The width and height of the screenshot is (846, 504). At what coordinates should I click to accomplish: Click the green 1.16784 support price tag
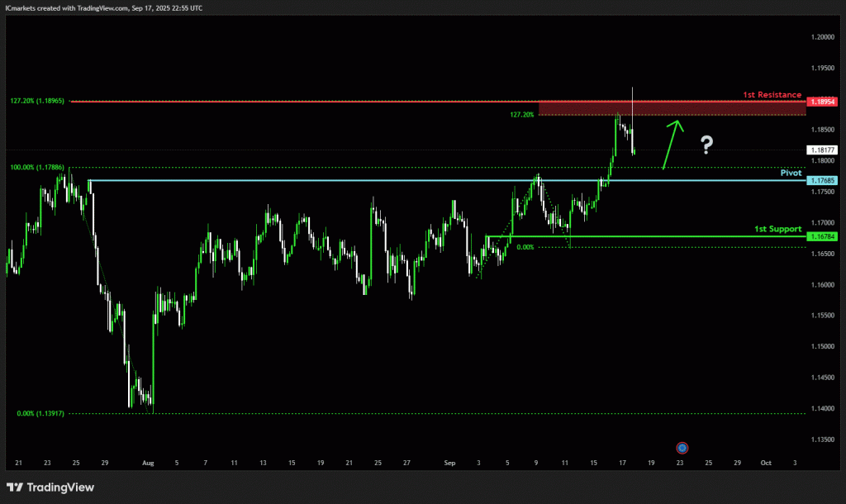point(822,236)
